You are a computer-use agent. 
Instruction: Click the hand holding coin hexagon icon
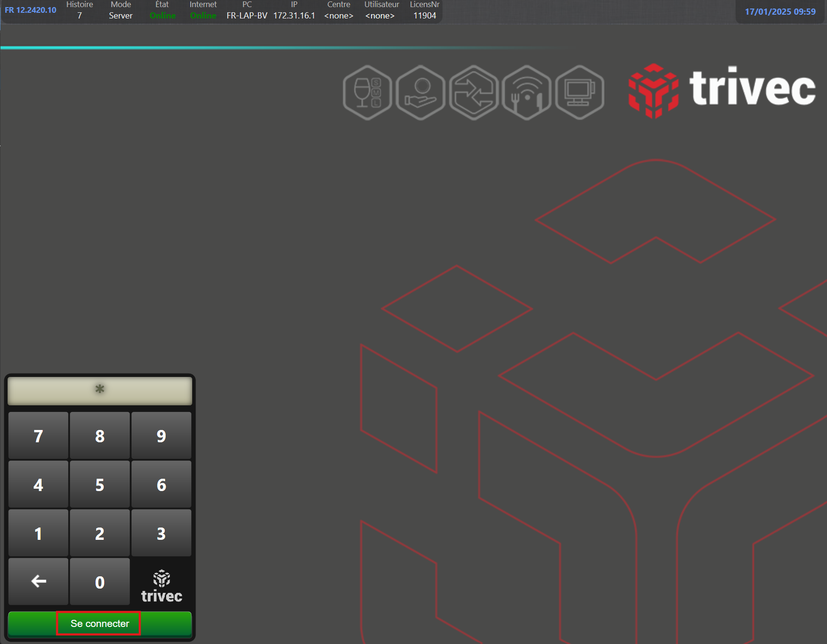point(420,93)
